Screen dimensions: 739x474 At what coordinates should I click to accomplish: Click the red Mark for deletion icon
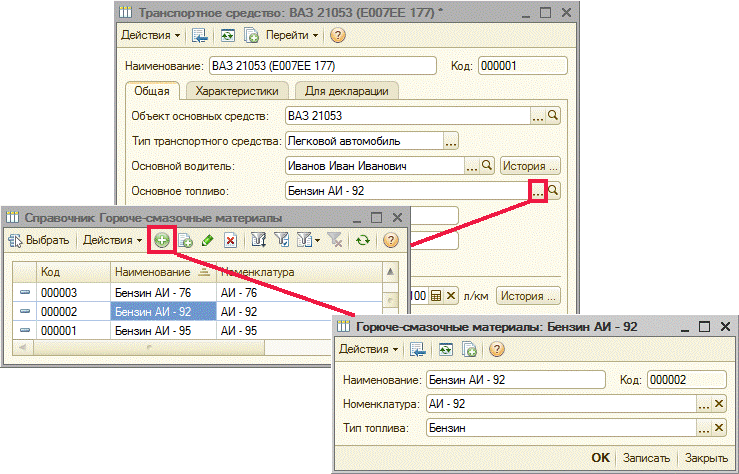[230, 240]
